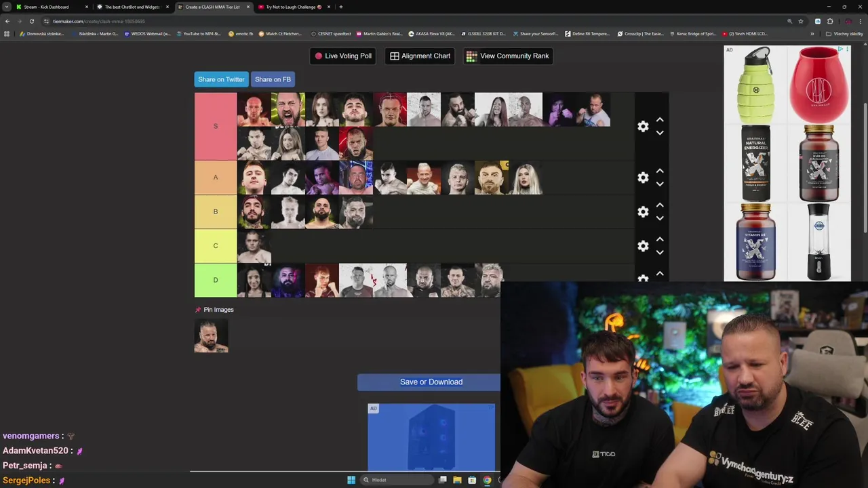Click the Pin Images pushpin icon
This screenshot has height=488, width=868.
198,310
